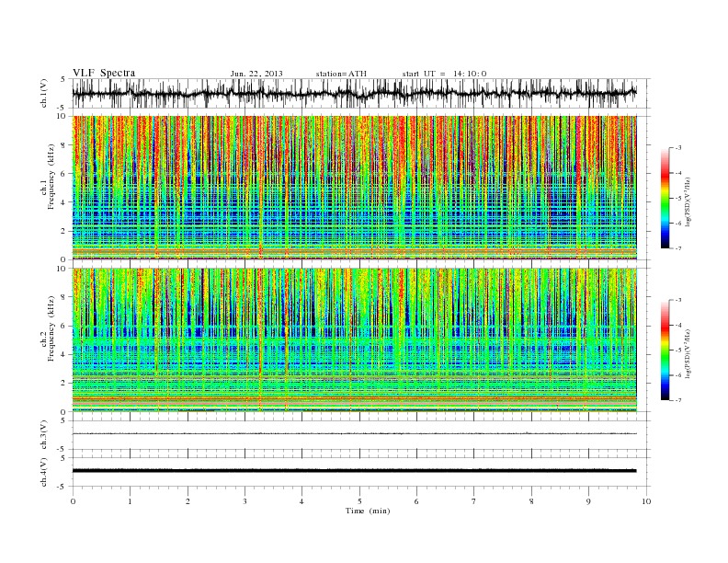Screen dimensions: 728x563
Task: Click the -3 label on ch.1 colorbar
Action: [x=678, y=148]
